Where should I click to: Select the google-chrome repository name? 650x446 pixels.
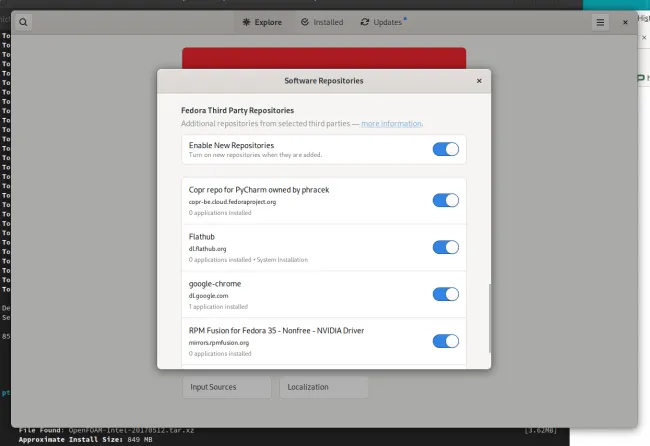pyautogui.click(x=215, y=284)
